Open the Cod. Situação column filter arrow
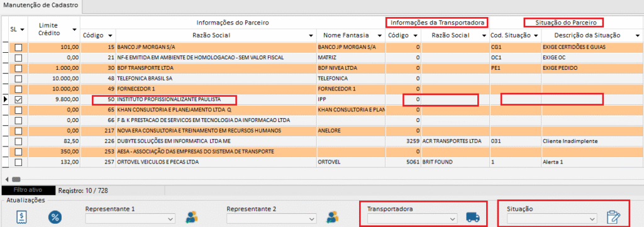The height and width of the screenshot is (227, 644). (x=536, y=36)
